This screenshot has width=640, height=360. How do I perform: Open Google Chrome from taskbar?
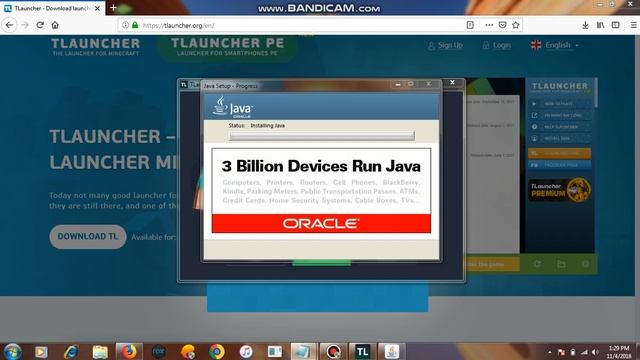217,352
